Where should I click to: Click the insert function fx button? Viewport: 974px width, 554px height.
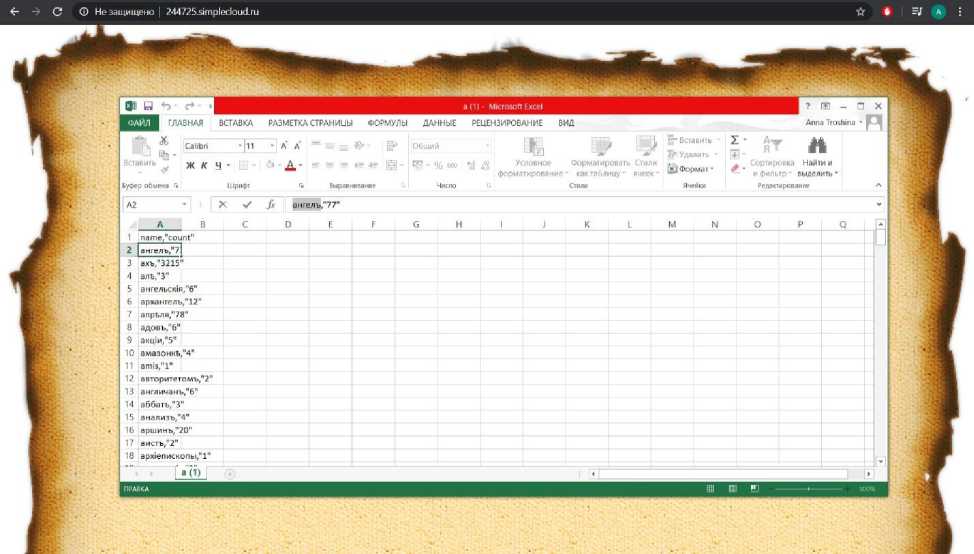coord(270,204)
